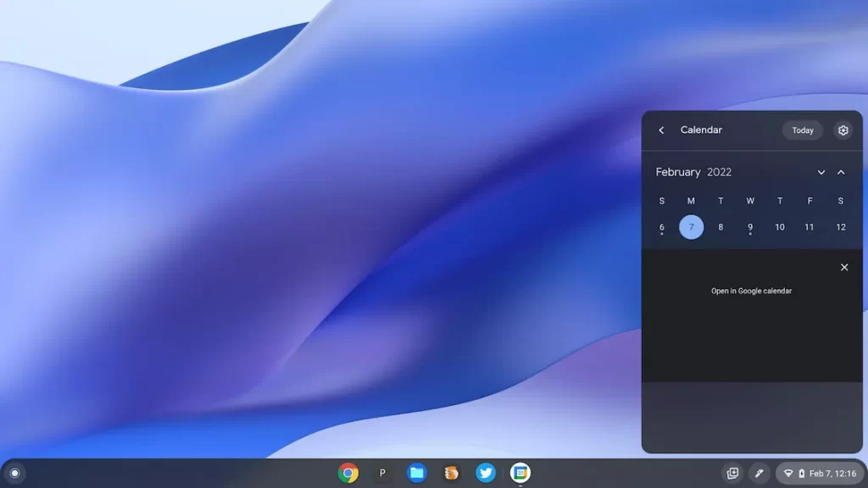Open the orange stacked app icon in shelf
This screenshot has width=868, height=488.
coord(451,473)
